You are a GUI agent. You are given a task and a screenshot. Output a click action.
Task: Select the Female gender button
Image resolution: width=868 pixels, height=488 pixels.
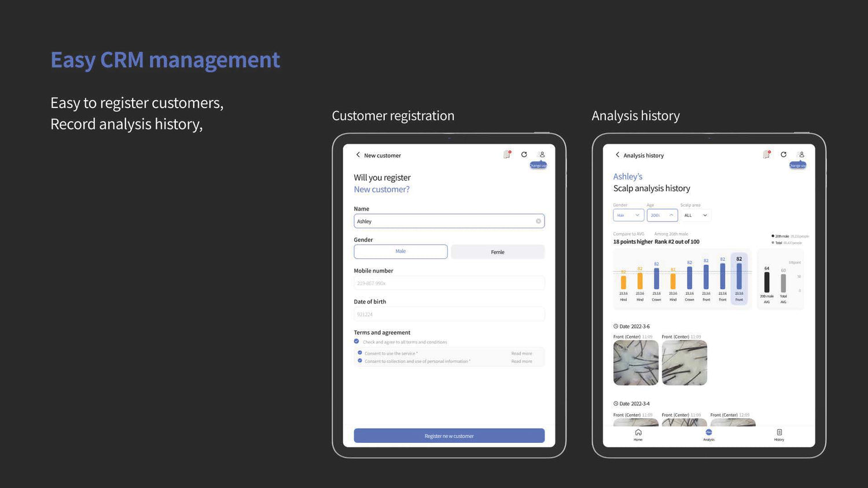[498, 252]
